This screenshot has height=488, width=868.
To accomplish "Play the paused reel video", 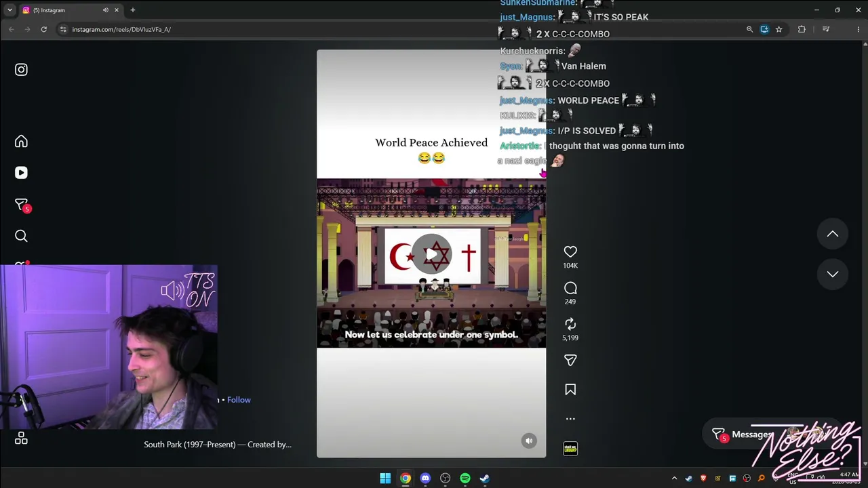I will [431, 254].
